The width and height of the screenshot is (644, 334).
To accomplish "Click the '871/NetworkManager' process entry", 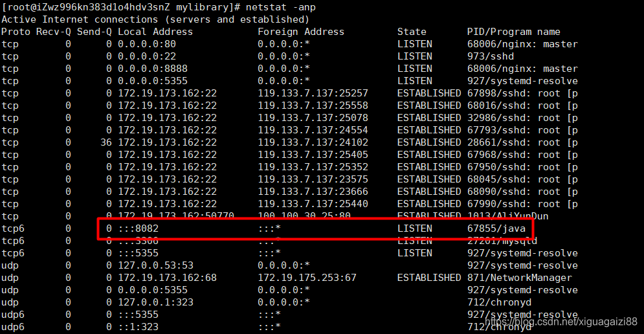I will pyautogui.click(x=519, y=278).
